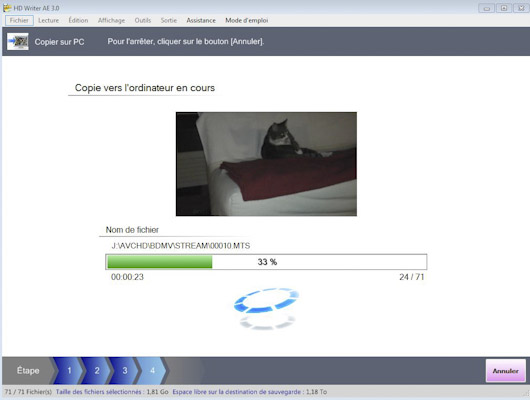530x400 pixels.
Task: Open the Affichage menu
Action: 112,20
